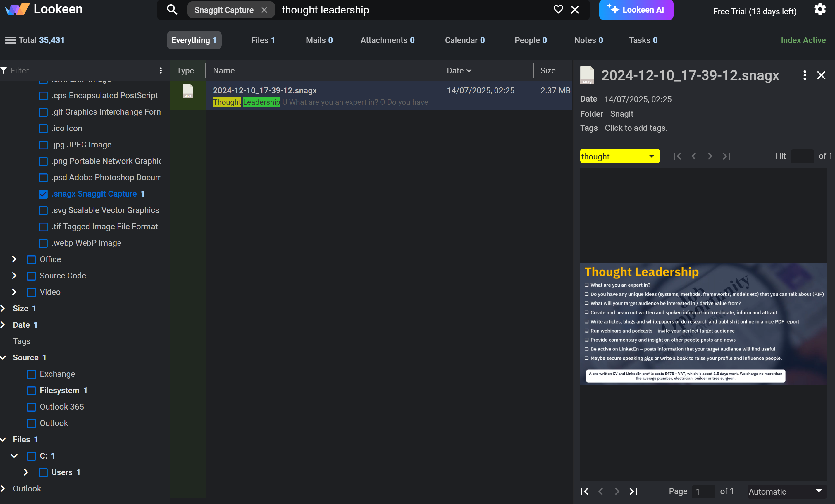835x504 pixels.
Task: Check the .png Portable Network Graphic box
Action: (x=43, y=161)
